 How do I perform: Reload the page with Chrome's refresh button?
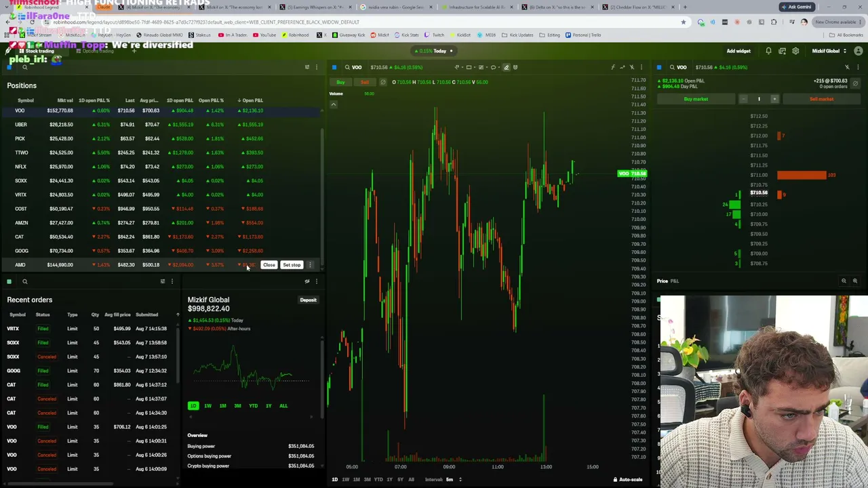pos(31,22)
